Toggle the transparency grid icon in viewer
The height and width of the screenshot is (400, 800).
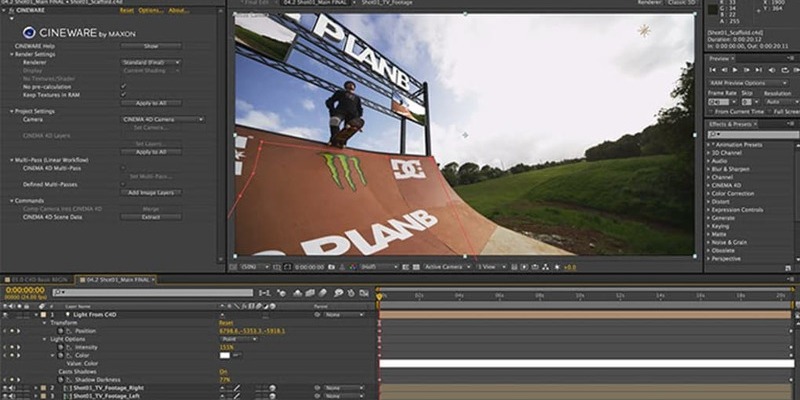(416, 267)
